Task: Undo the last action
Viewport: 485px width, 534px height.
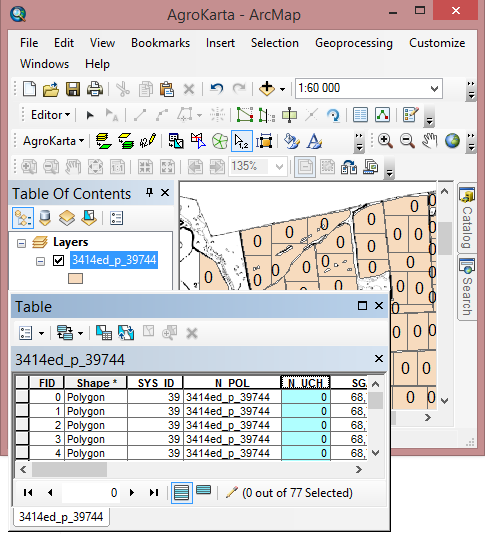Action: coord(217,89)
